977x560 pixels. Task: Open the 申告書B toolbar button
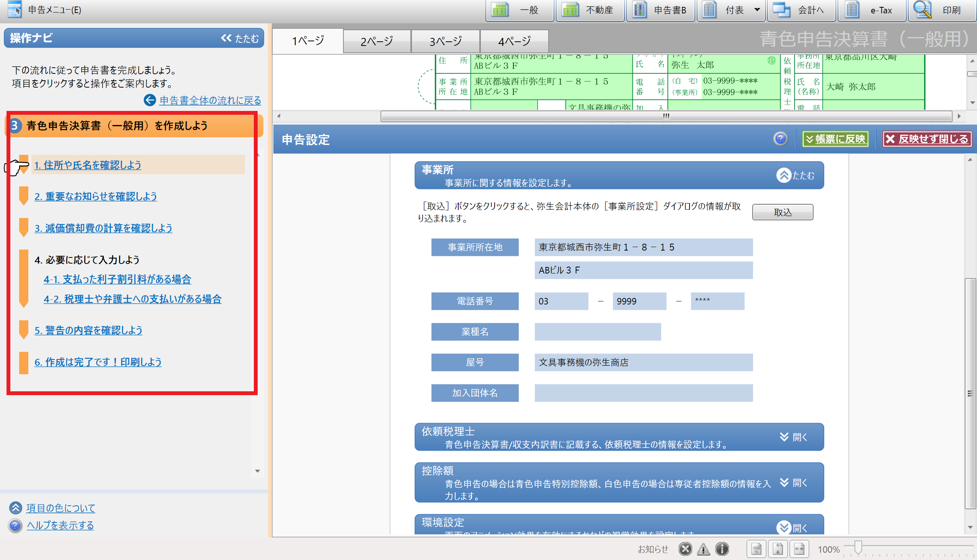(x=660, y=10)
